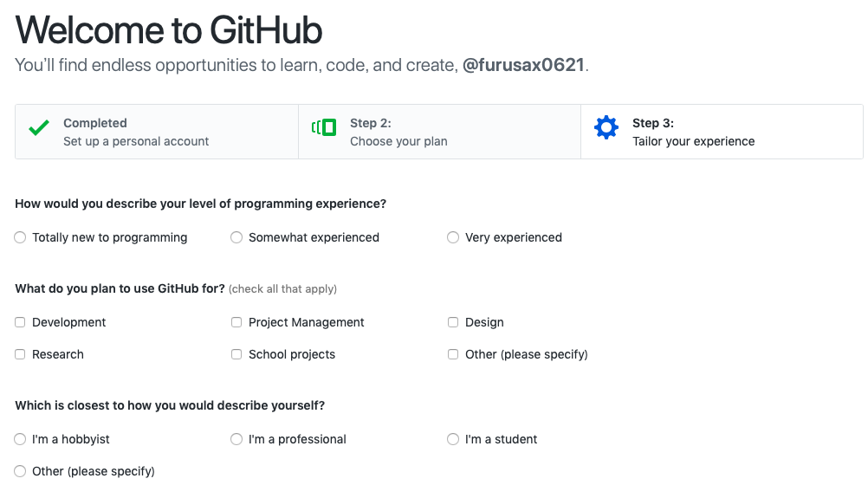This screenshot has width=868, height=485.
Task: Select 'I'm a hobbyist' radio button
Action: point(20,439)
